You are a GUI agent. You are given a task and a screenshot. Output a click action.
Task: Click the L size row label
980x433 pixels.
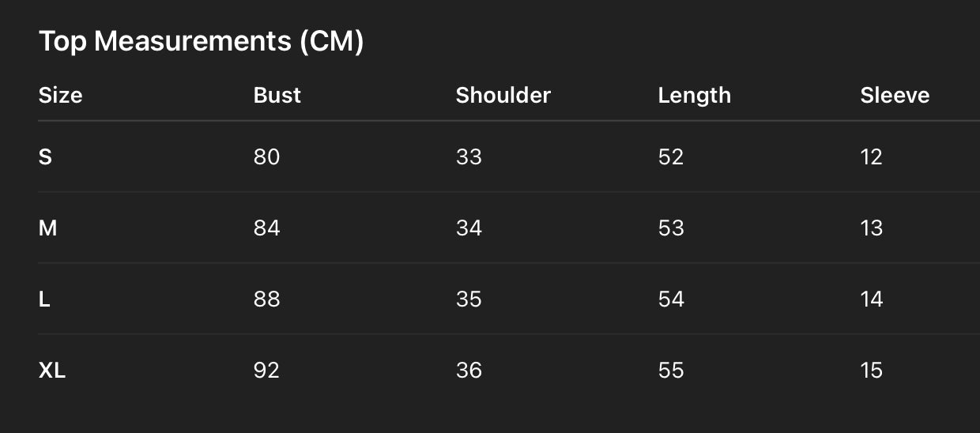pyautogui.click(x=44, y=299)
